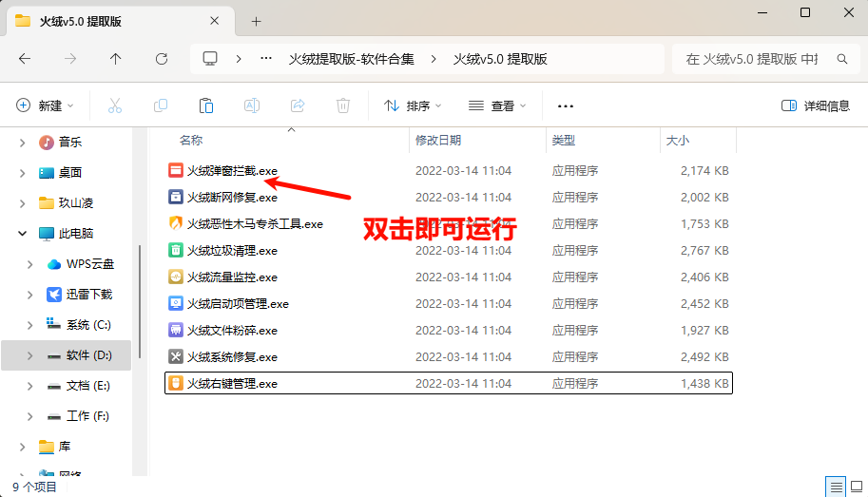Toggle the 详细信息 details pane
This screenshot has height=497, width=868.
pyautogui.click(x=816, y=105)
